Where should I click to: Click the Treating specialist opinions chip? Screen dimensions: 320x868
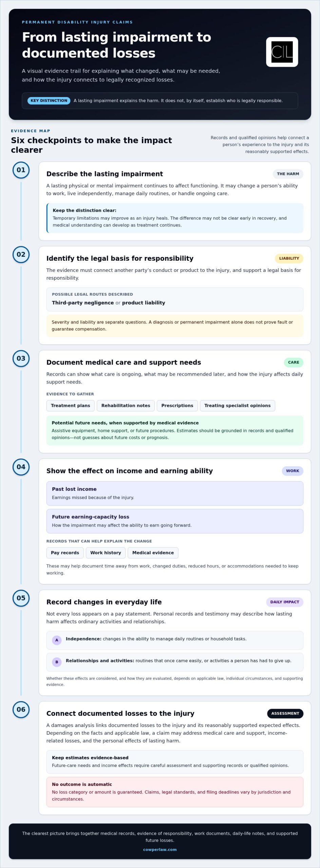tap(238, 406)
